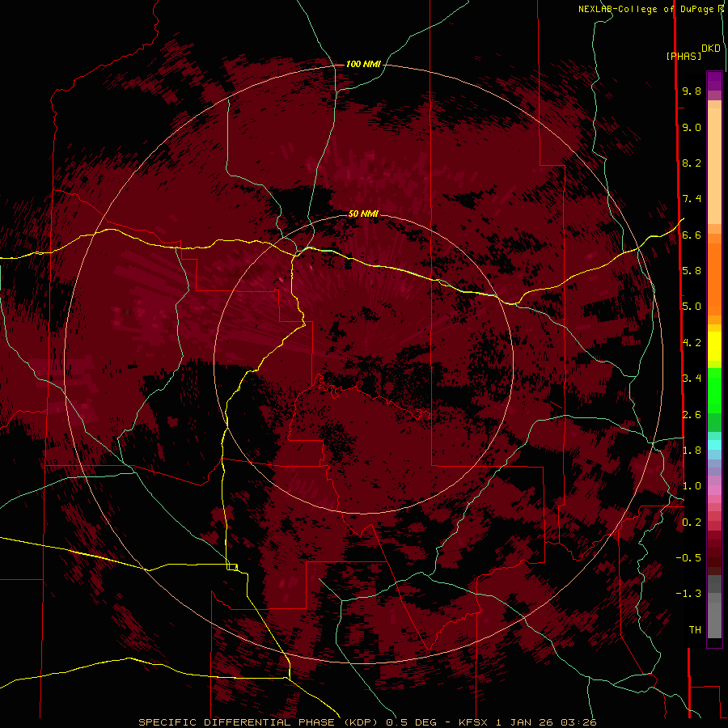Click the 03:26 timestamp in the caption

(x=578, y=722)
